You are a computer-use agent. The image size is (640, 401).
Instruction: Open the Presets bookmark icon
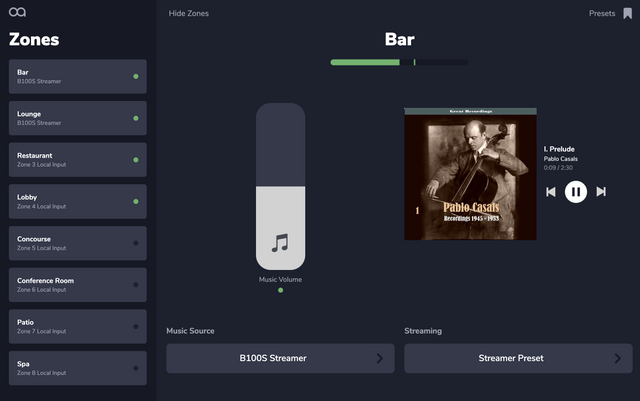627,13
